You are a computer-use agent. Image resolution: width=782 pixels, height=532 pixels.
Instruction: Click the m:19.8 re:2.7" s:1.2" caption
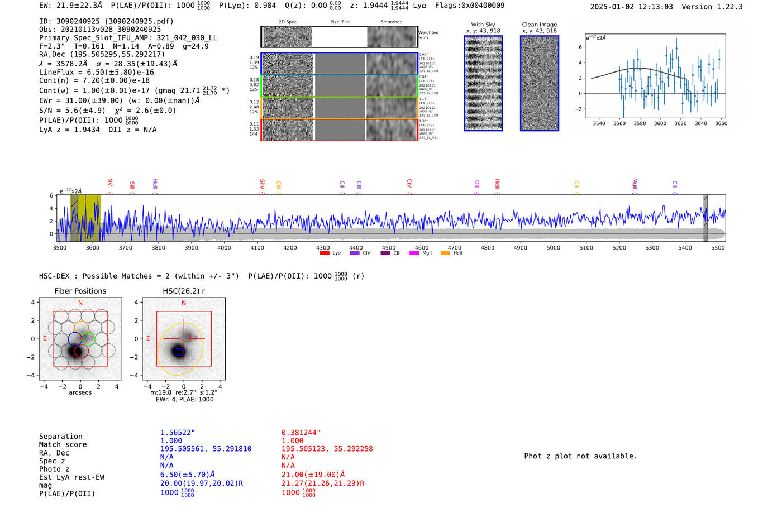184,392
